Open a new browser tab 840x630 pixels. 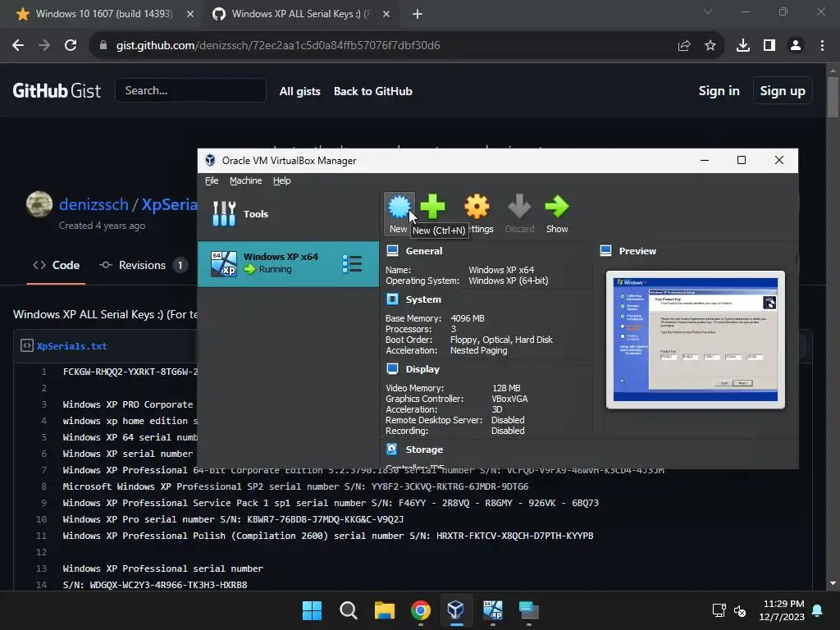click(418, 14)
